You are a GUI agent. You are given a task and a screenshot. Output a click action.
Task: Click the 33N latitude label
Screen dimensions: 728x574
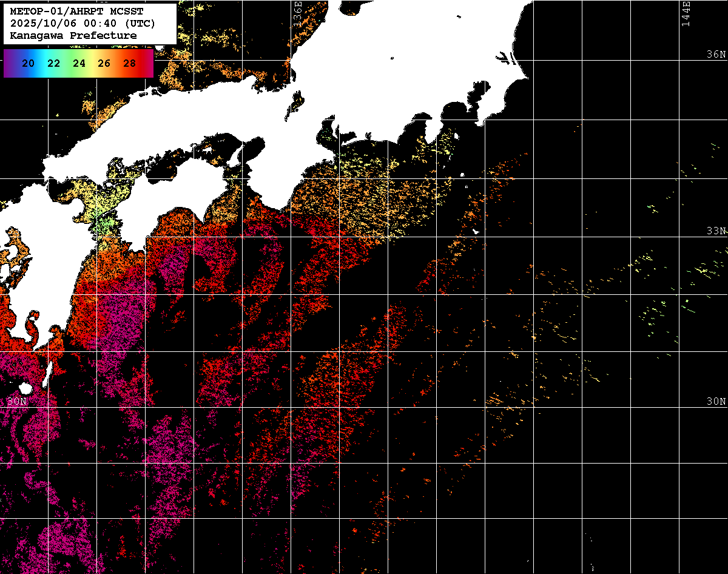coord(716,231)
